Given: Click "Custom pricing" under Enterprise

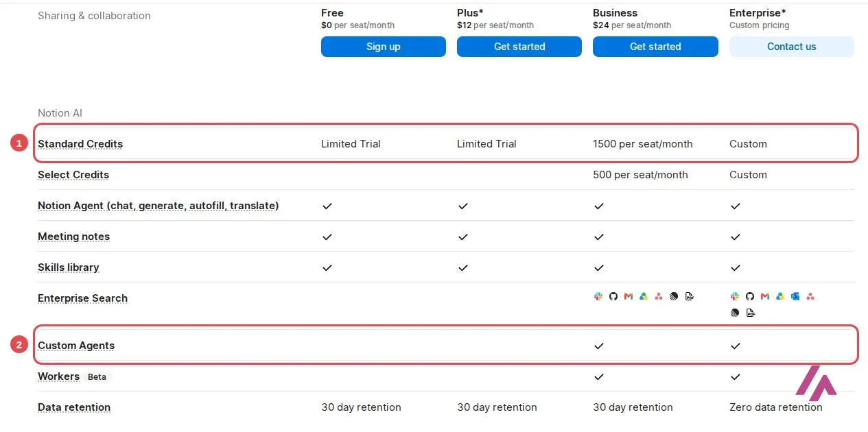Looking at the screenshot, I should [x=760, y=25].
